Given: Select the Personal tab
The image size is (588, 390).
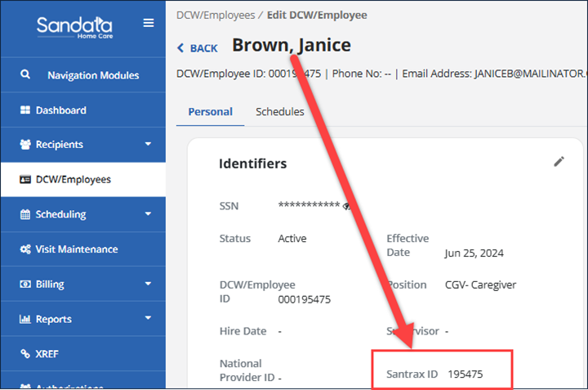Looking at the screenshot, I should click(x=210, y=112).
